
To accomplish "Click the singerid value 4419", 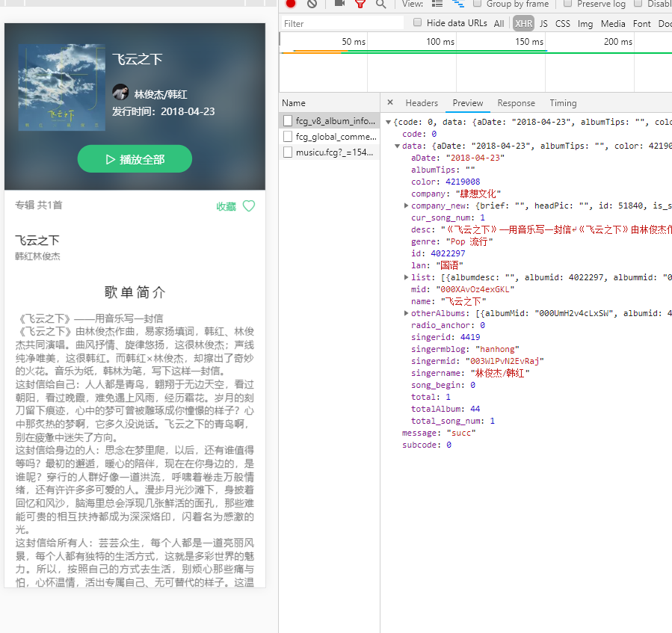I will pyautogui.click(x=469, y=337).
